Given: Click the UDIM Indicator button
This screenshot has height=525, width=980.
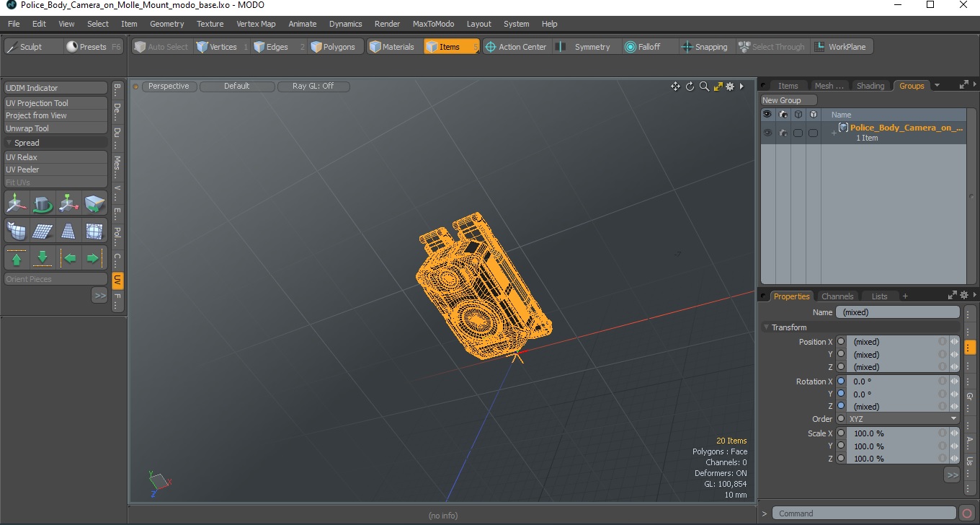Looking at the screenshot, I should click(x=56, y=88).
